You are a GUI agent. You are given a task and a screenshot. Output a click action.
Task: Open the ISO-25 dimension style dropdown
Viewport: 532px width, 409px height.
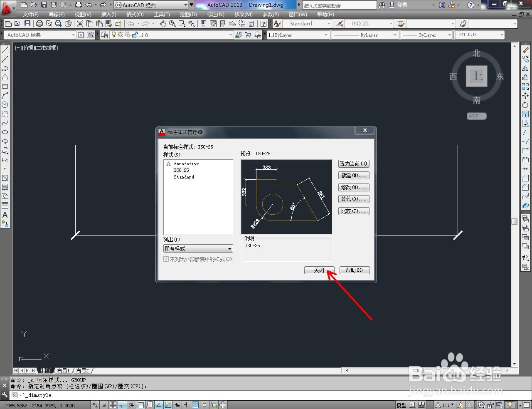coord(369,24)
